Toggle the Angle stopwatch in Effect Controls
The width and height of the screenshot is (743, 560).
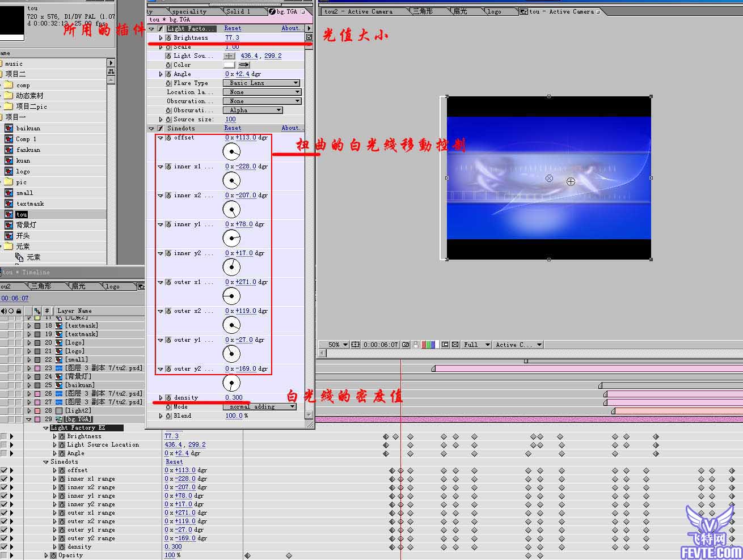pos(168,74)
